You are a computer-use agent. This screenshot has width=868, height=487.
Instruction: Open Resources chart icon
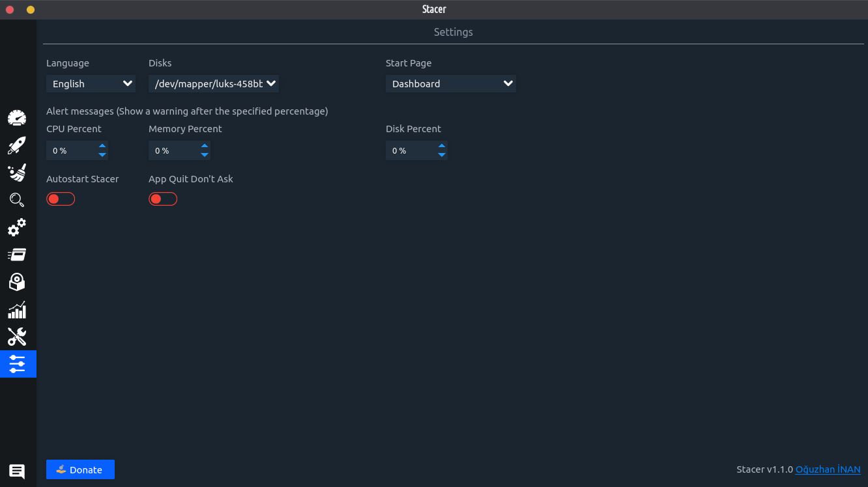click(x=17, y=309)
